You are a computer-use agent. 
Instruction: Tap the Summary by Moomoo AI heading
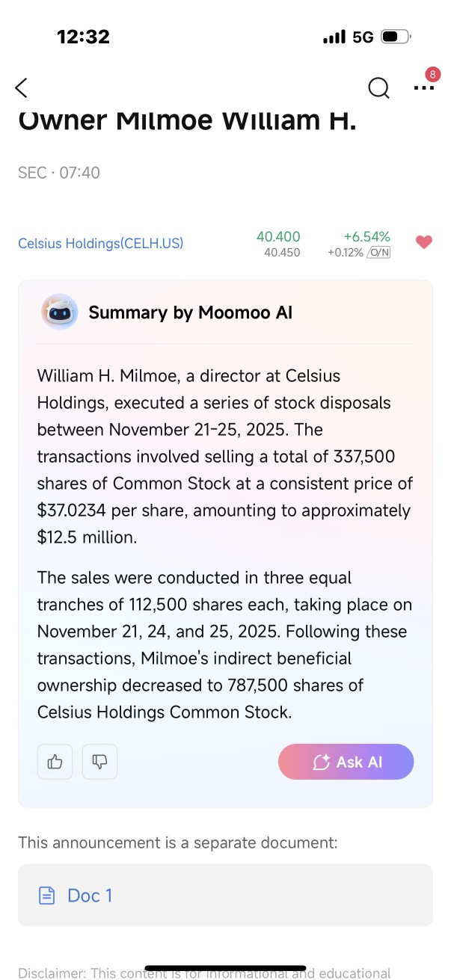(191, 312)
